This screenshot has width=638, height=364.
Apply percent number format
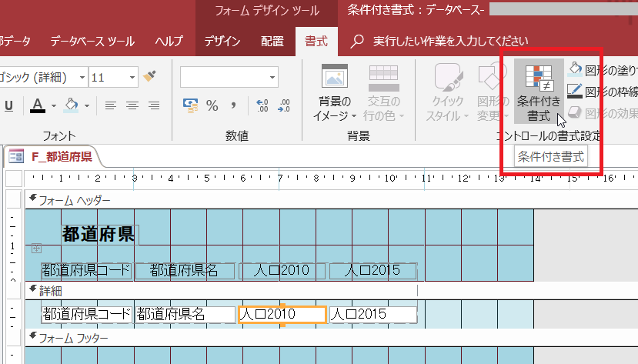(x=212, y=105)
